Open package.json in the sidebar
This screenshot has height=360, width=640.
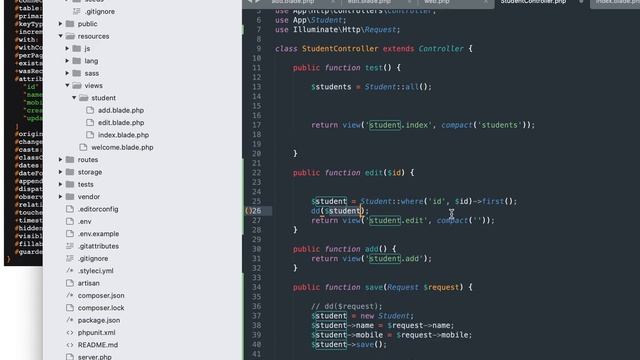[99, 320]
